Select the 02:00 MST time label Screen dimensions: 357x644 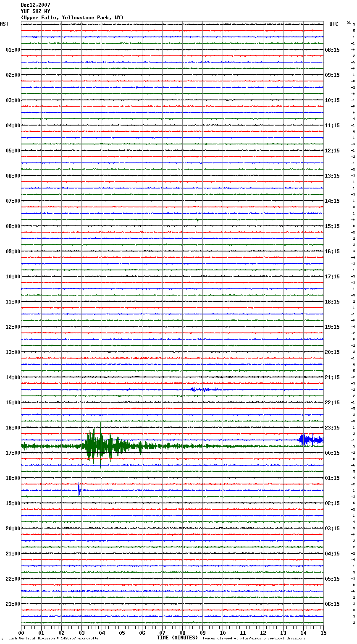13,75
